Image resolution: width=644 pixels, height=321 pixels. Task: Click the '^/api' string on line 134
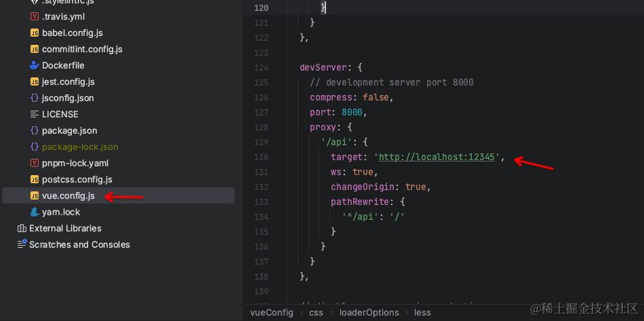pyautogui.click(x=360, y=216)
